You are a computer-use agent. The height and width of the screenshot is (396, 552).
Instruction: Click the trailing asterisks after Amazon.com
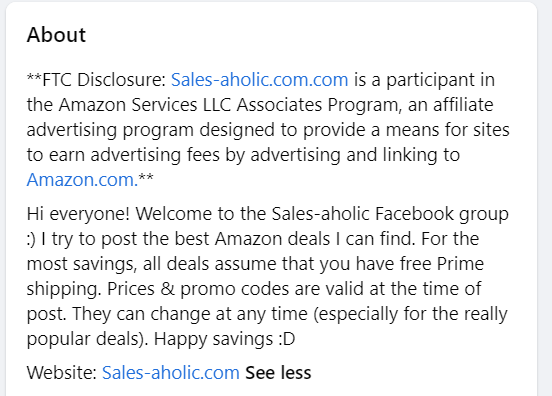coord(146,177)
